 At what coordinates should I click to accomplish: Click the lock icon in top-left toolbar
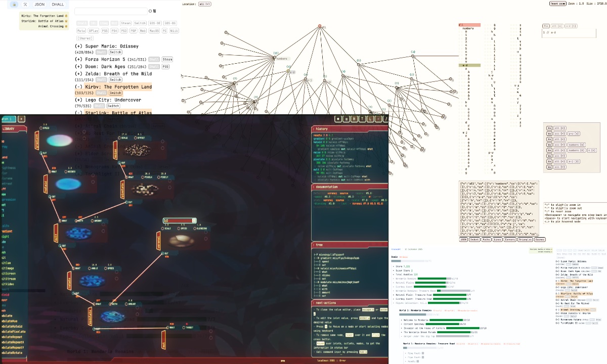(x=14, y=5)
